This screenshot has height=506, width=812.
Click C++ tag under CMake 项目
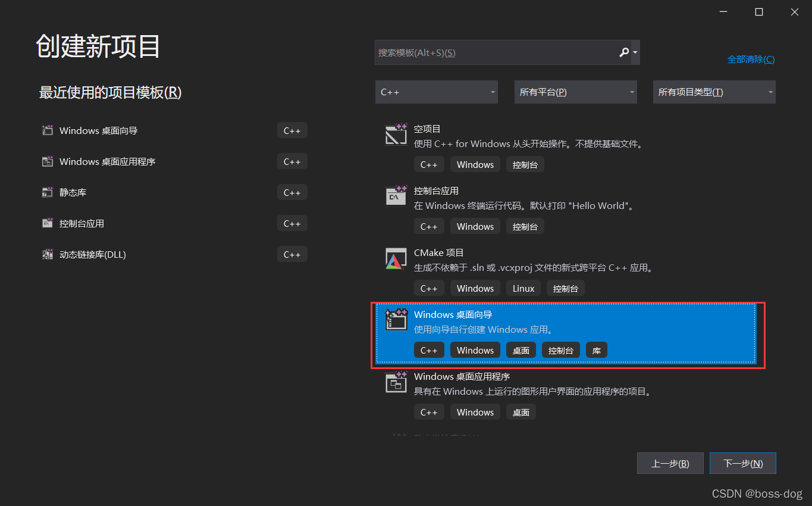[x=429, y=288]
